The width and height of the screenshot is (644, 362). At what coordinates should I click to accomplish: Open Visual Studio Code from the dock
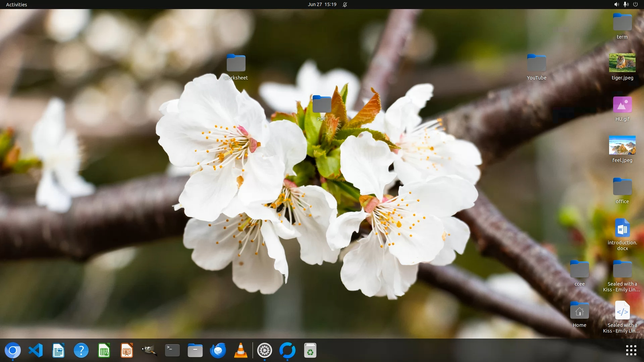[36, 351]
